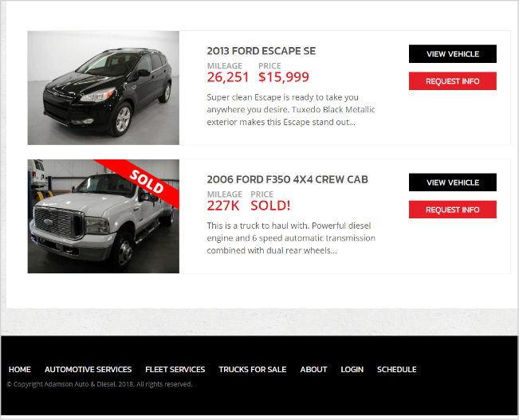Click the $15,999 price of the Escape
The height and width of the screenshot is (420, 519).
click(284, 77)
